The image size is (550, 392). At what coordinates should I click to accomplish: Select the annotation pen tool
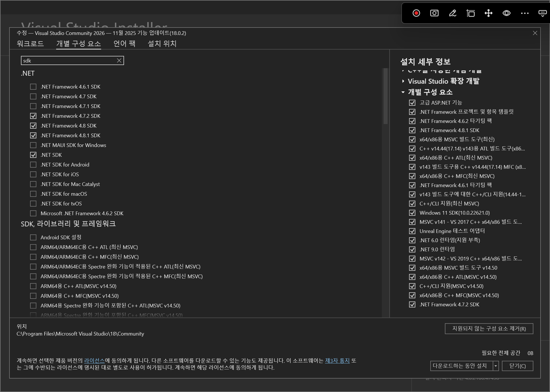[x=452, y=13]
